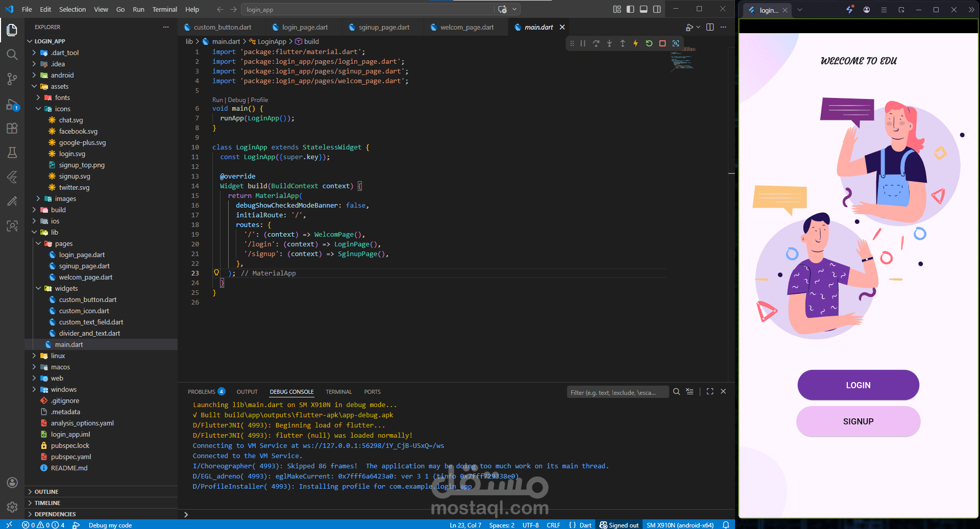Expand the OUTLINE section
This screenshot has height=529, width=980.
pyautogui.click(x=46, y=492)
